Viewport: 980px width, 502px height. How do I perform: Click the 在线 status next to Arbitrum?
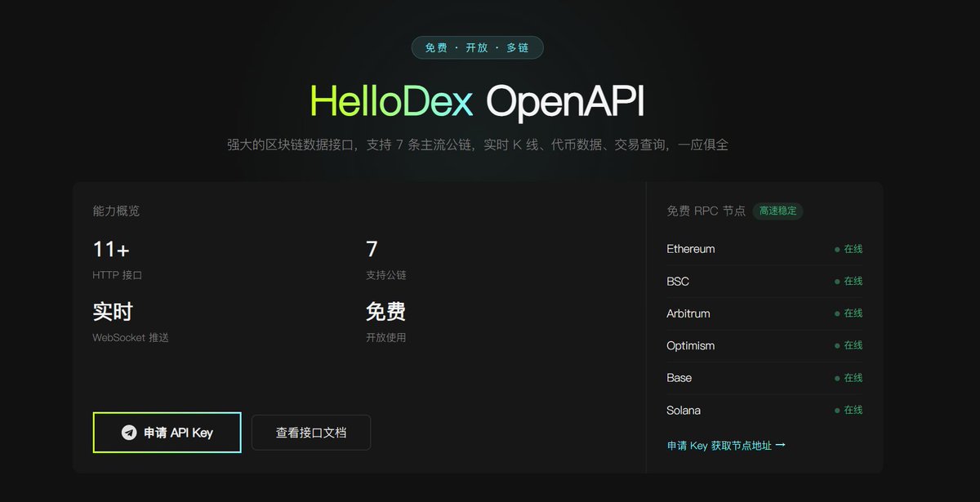coord(849,313)
